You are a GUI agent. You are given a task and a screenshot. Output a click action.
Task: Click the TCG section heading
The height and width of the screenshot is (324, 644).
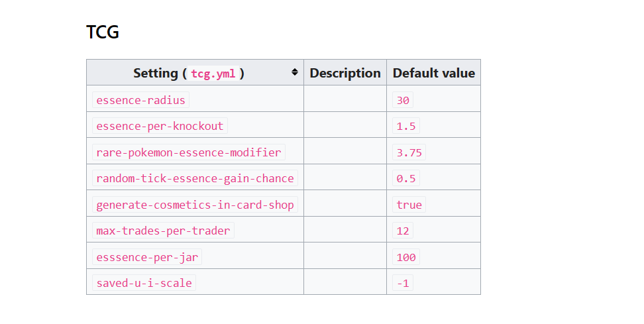pos(103,32)
